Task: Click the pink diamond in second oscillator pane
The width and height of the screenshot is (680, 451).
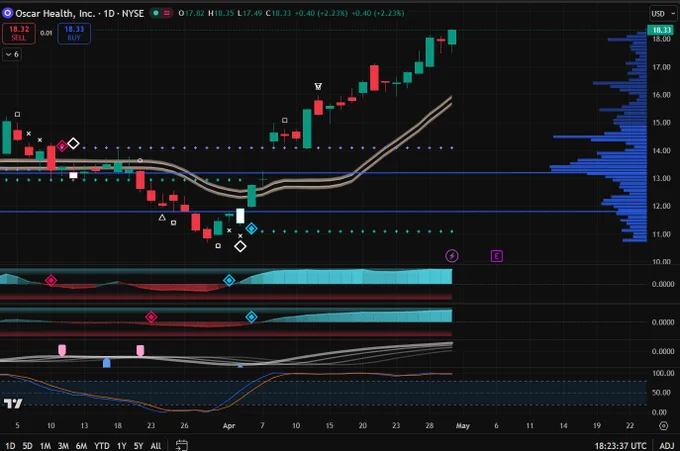Action: point(151,317)
